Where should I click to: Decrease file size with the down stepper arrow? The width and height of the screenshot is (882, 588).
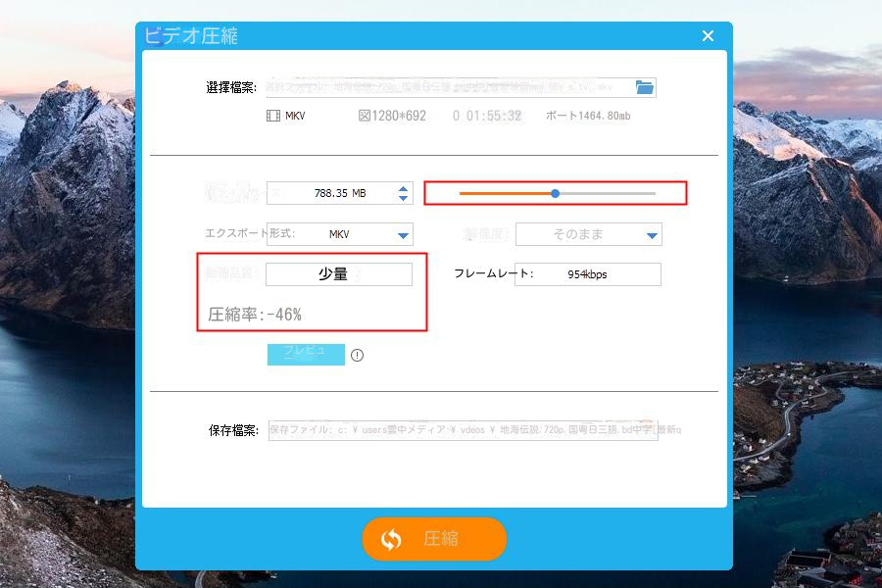click(403, 199)
